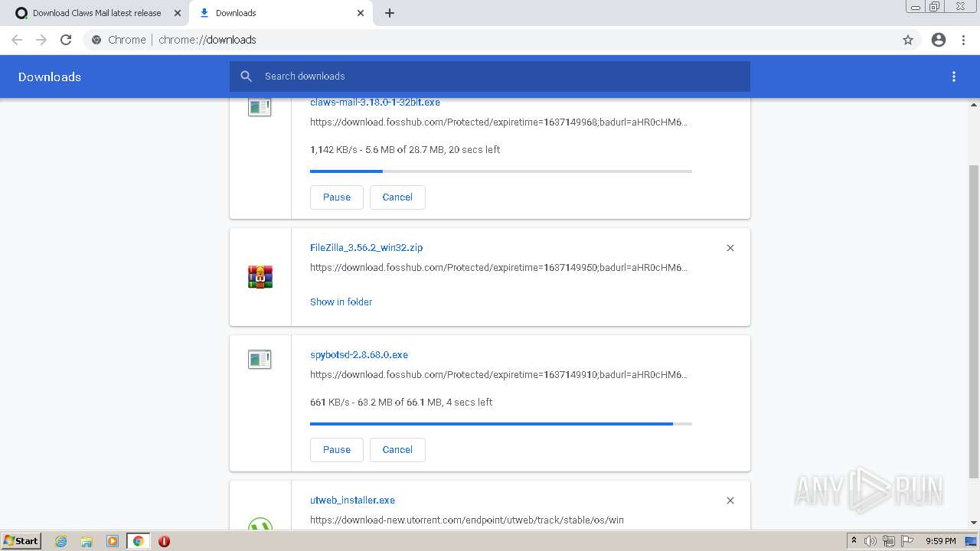Click the browser forward arrow
This screenshot has height=551, width=980.
[41, 40]
